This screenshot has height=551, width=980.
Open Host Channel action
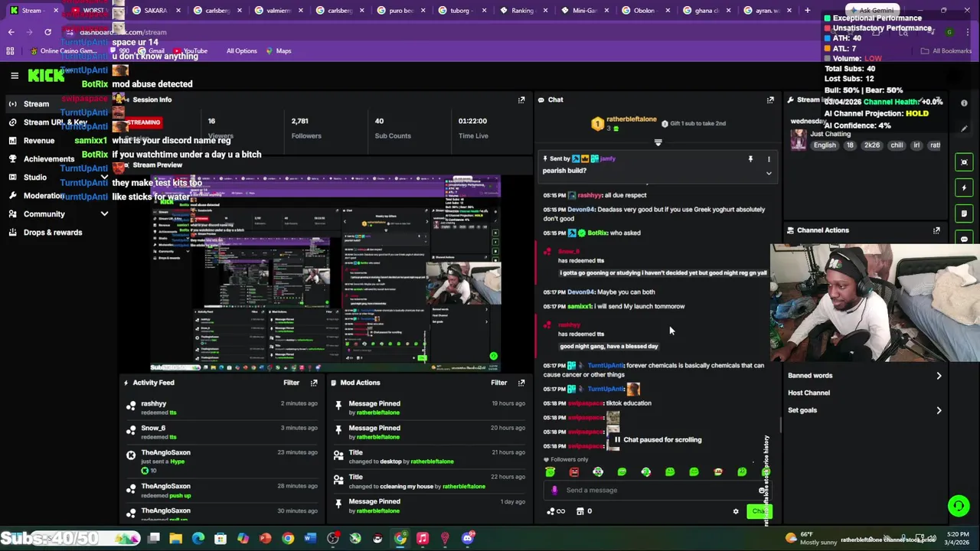[x=864, y=393]
